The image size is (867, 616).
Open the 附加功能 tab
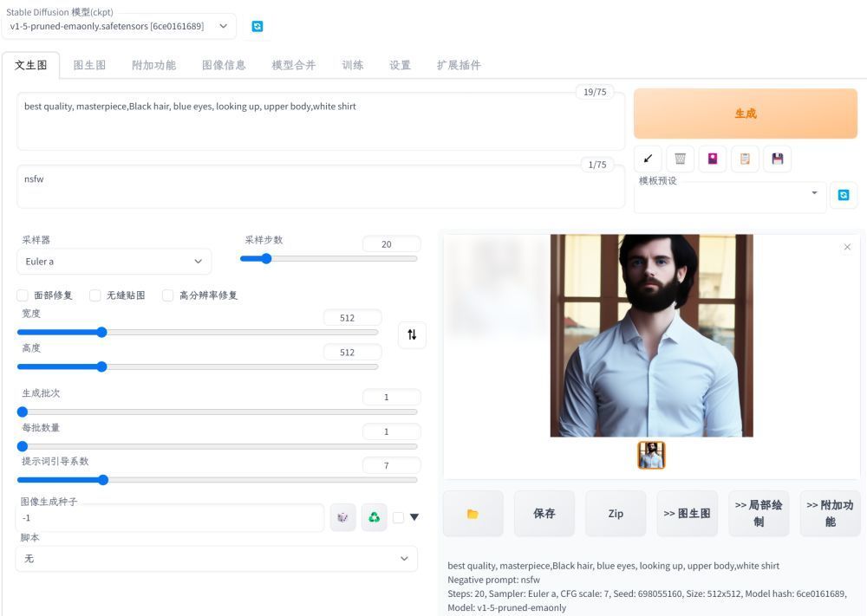(153, 65)
